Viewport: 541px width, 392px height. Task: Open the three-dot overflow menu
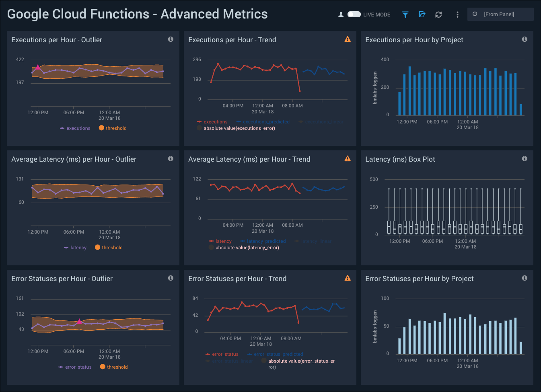point(457,14)
